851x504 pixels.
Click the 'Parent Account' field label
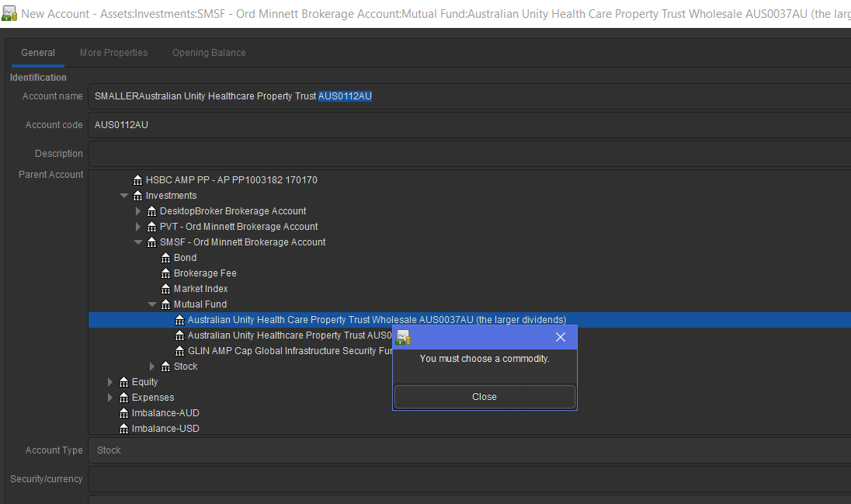[x=51, y=174]
